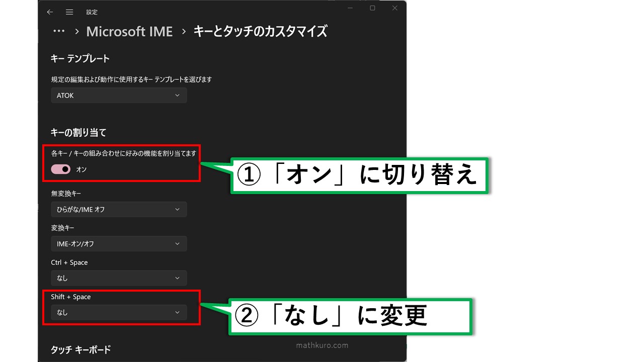Image resolution: width=644 pixels, height=362 pixels.
Task: Close the Settings window
Action: pyautogui.click(x=395, y=8)
